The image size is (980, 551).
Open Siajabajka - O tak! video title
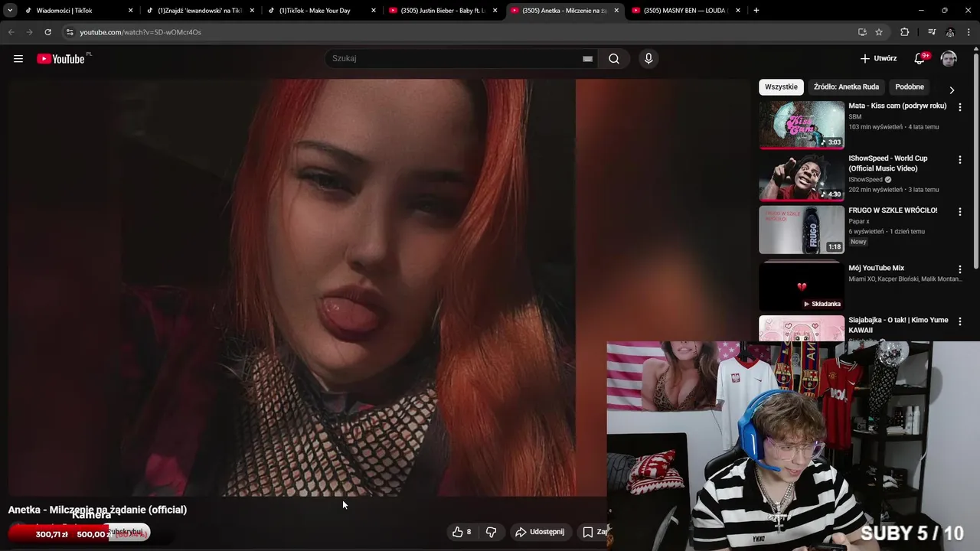[x=898, y=325]
